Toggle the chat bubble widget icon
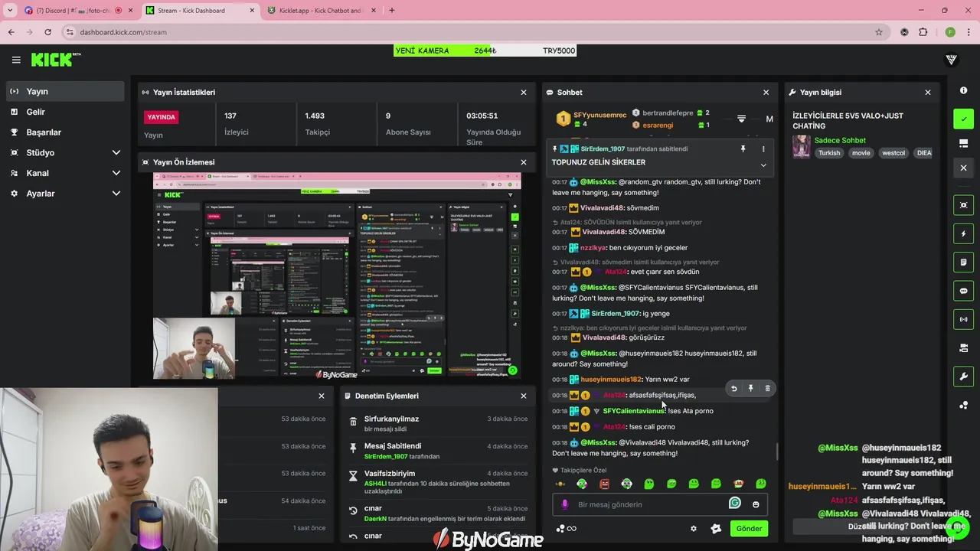Image resolution: width=980 pixels, height=551 pixels. pyautogui.click(x=963, y=291)
